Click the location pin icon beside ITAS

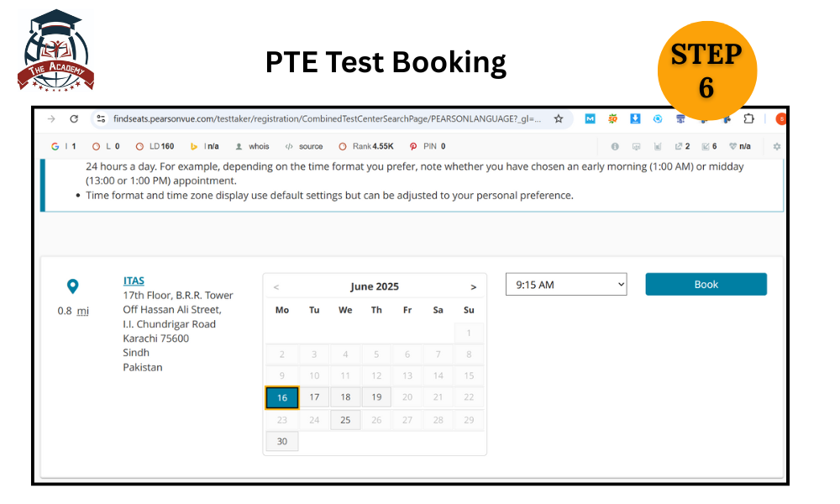pos(73,286)
